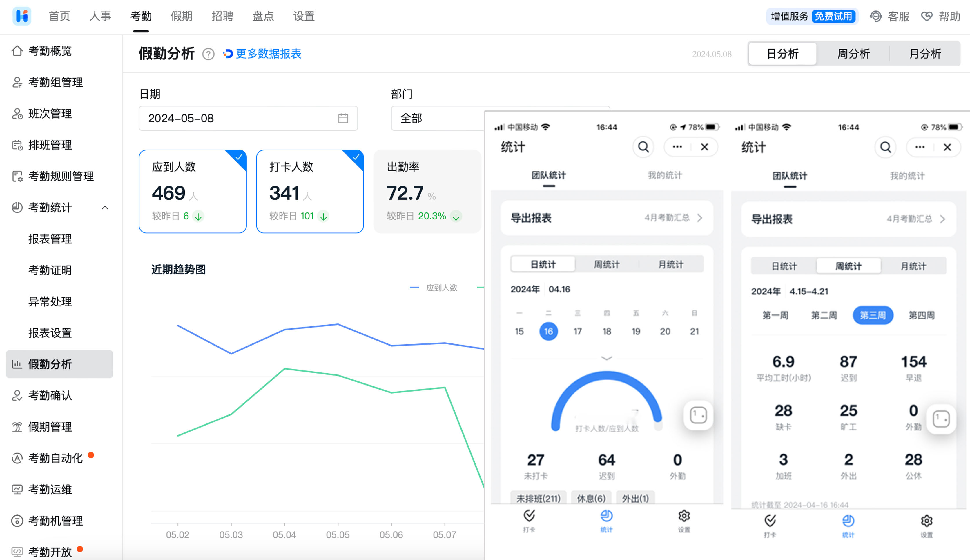This screenshot has height=560, width=970.
Task: Open 异常处理 in sidebar
Action: 50,301
